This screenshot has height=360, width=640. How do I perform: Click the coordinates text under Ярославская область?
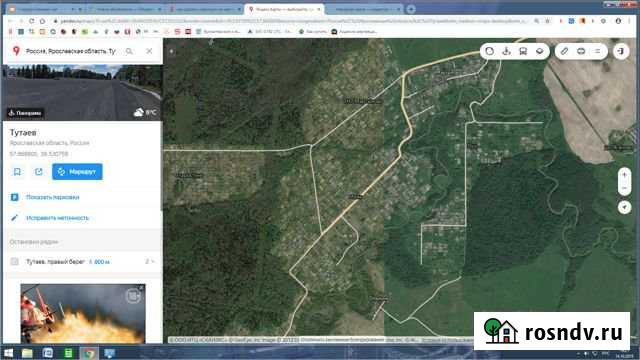(x=39, y=154)
